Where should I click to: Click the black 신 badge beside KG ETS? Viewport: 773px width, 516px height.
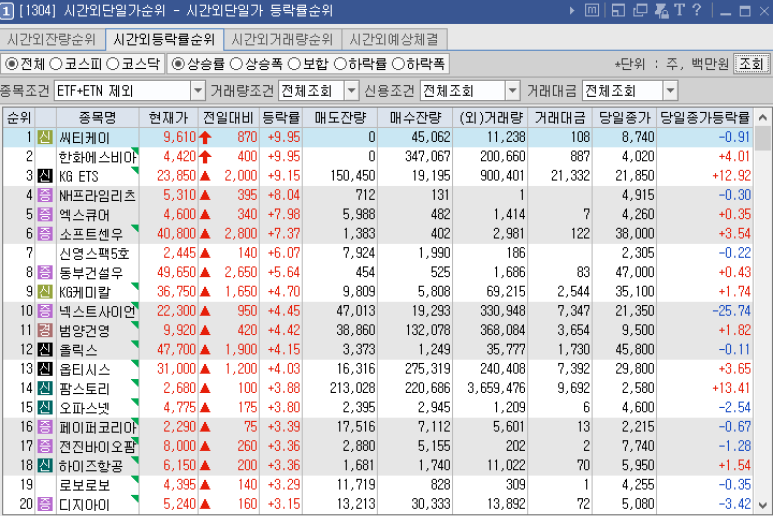pyautogui.click(x=45, y=175)
